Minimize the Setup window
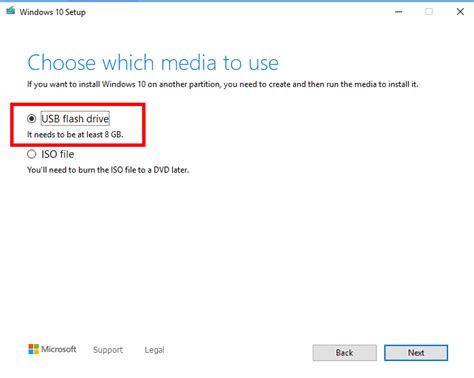This screenshot has width=474, height=378. point(398,12)
